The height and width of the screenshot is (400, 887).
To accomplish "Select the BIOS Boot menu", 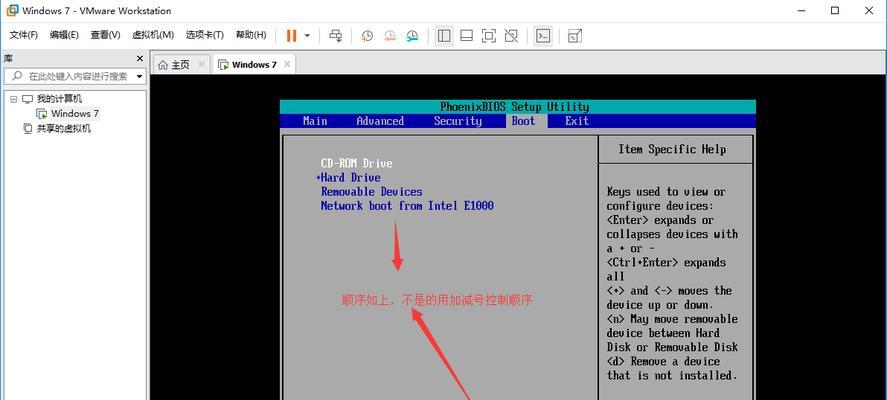I will point(523,121).
